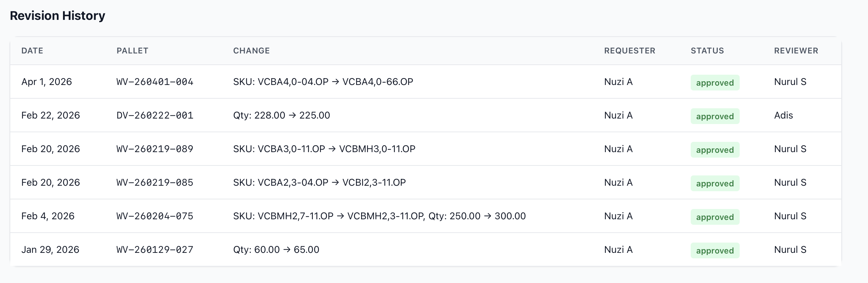Viewport: 868px width, 283px height.
Task: Click the PALLET column header
Action: (x=132, y=51)
